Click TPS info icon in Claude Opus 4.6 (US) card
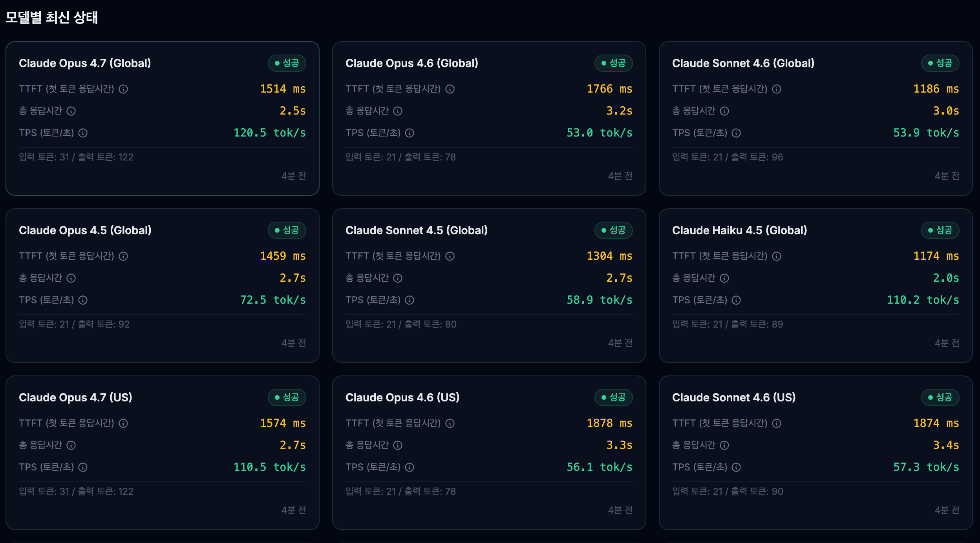980x543 pixels. point(410,467)
